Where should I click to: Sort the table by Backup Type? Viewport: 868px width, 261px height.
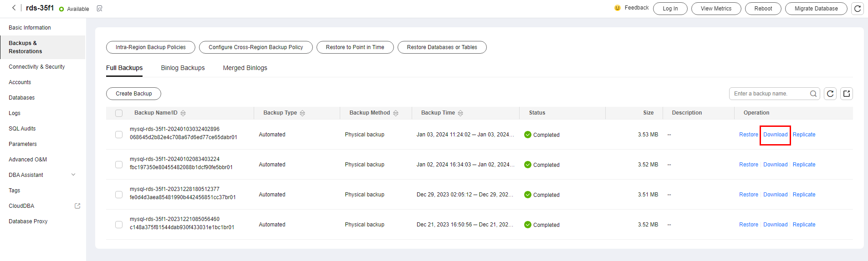click(302, 113)
